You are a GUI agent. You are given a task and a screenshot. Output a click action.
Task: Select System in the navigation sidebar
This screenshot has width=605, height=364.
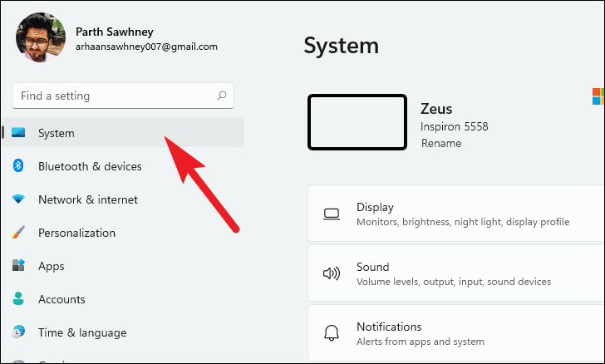coord(123,132)
